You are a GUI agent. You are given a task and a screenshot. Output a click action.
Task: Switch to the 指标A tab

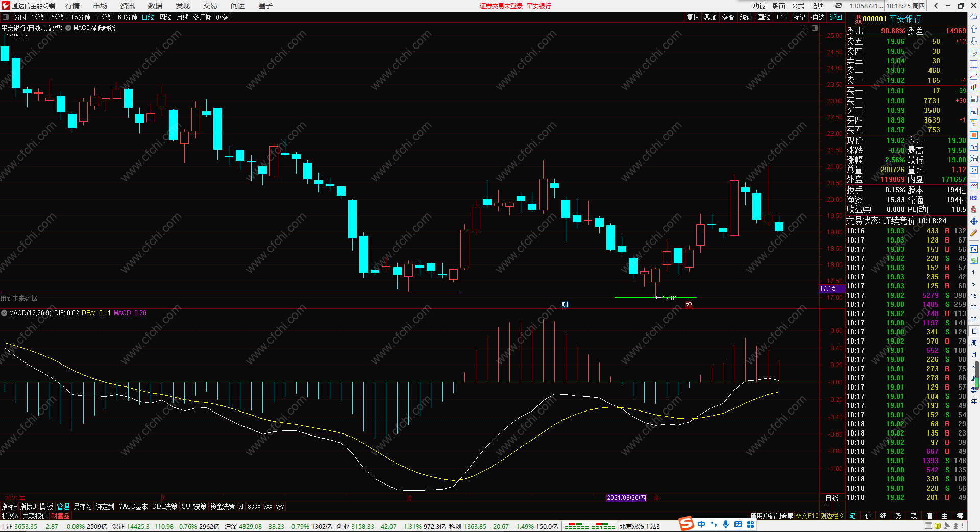tap(9, 506)
